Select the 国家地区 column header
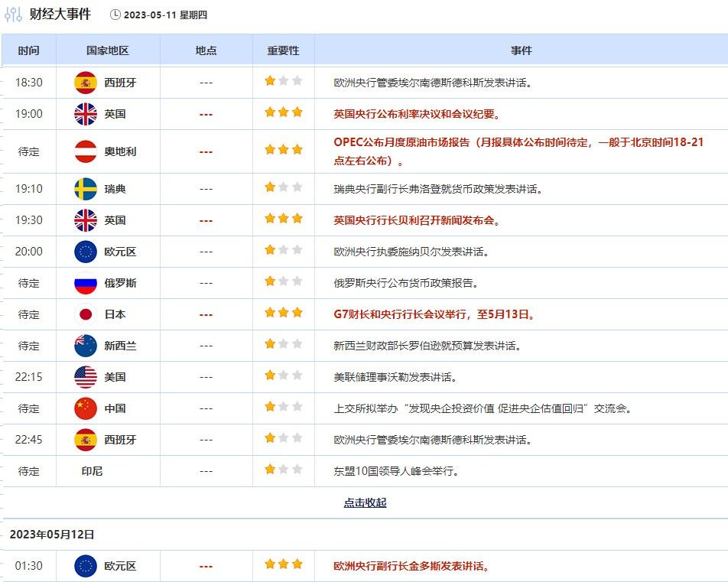 point(108,50)
